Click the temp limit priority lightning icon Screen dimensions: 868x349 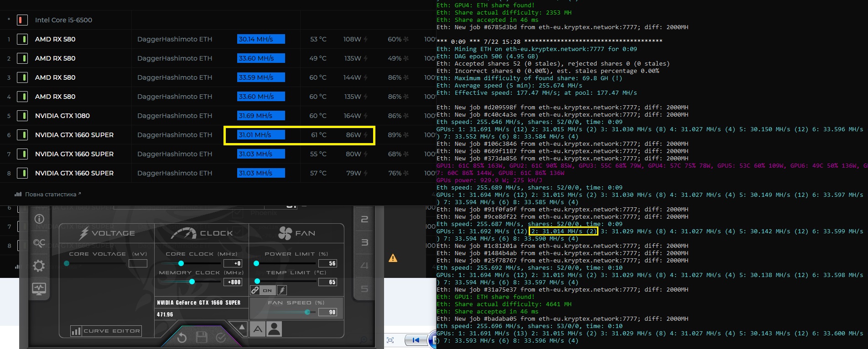[282, 290]
